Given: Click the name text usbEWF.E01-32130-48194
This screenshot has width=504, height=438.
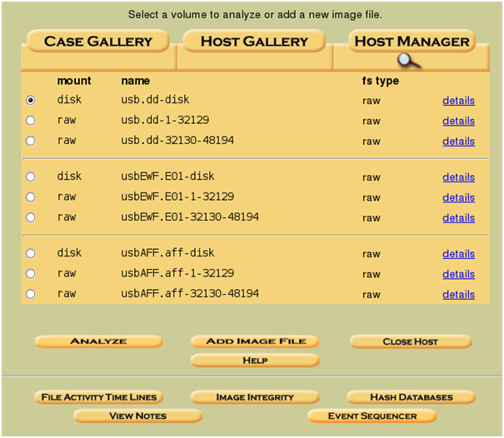Looking at the screenshot, I should pyautogui.click(x=190, y=217).
